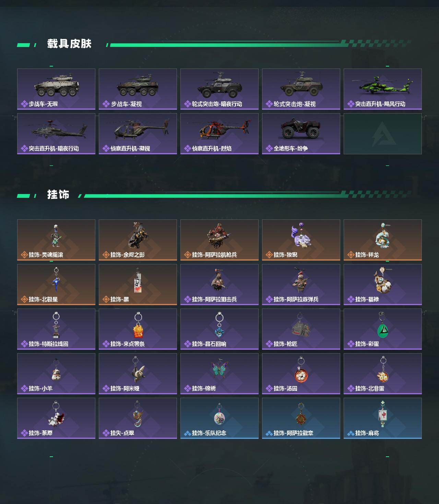
Task: Open the 挂饰-彩蛋 green egg charm
Action: (x=383, y=329)
